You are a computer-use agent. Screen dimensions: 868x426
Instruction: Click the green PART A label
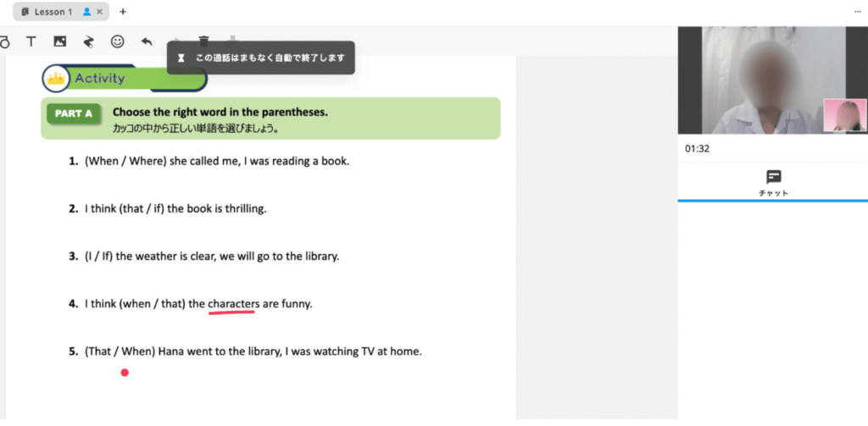coord(73,113)
